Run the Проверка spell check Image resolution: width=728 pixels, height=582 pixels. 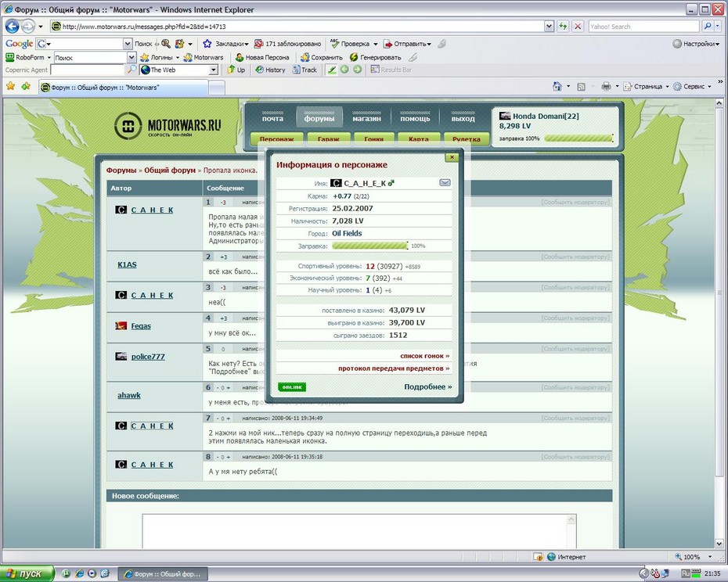tap(354, 44)
